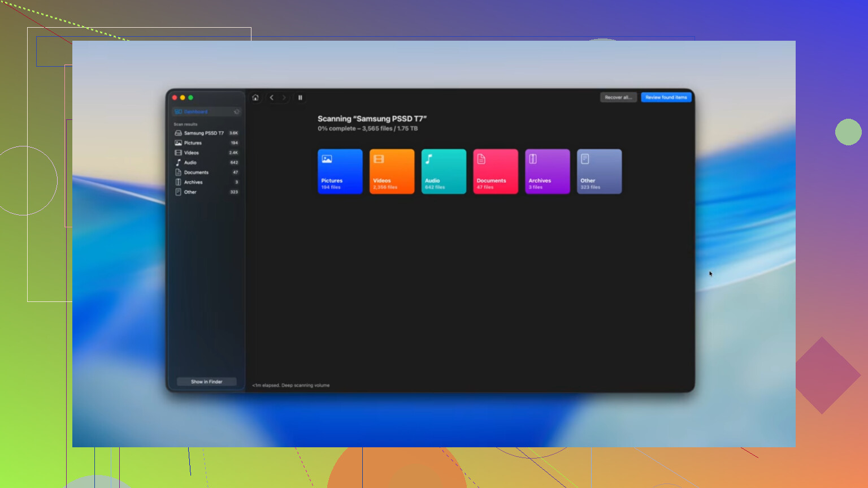Pause the scan in progress
The image size is (868, 488).
[300, 98]
